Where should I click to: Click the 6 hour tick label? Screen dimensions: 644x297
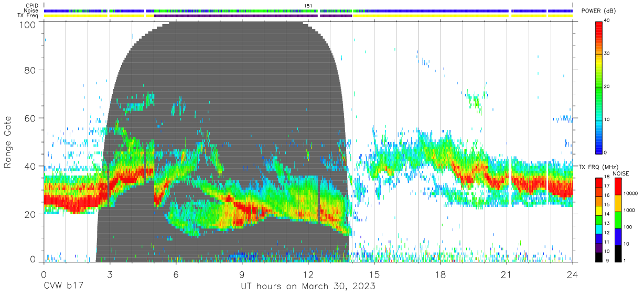click(x=176, y=273)
